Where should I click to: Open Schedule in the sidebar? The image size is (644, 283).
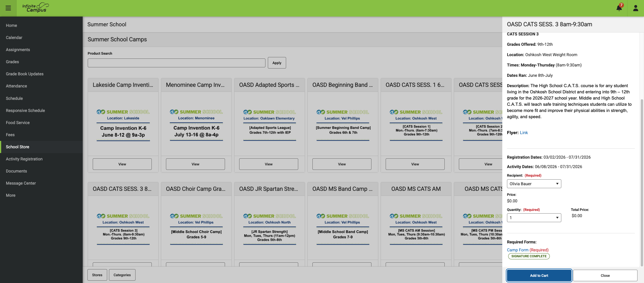tap(41, 98)
